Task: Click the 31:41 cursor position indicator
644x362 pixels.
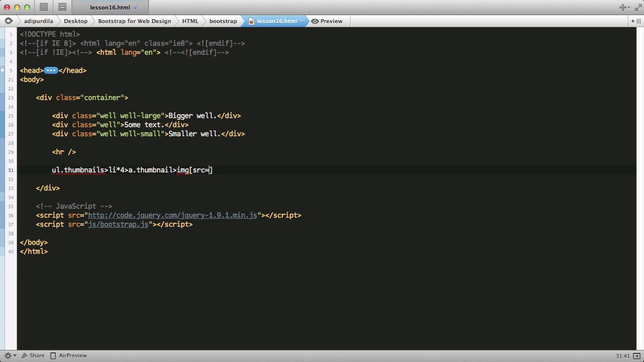Action: tap(622, 355)
